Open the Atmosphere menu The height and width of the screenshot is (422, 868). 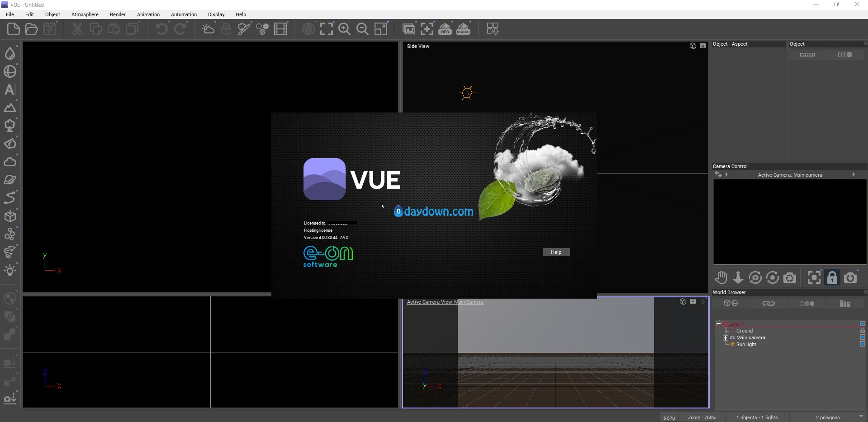point(85,14)
